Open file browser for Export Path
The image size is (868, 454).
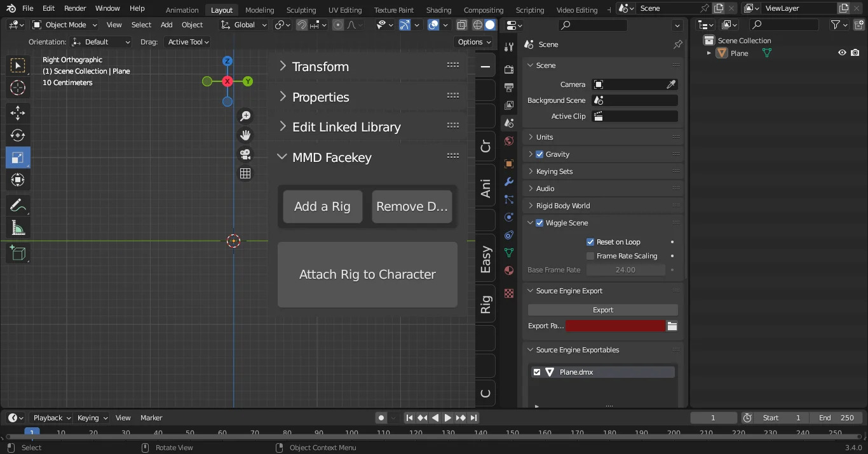point(672,326)
